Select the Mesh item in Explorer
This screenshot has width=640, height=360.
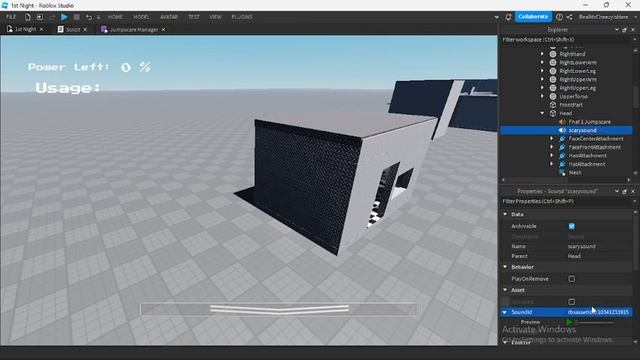click(x=575, y=173)
